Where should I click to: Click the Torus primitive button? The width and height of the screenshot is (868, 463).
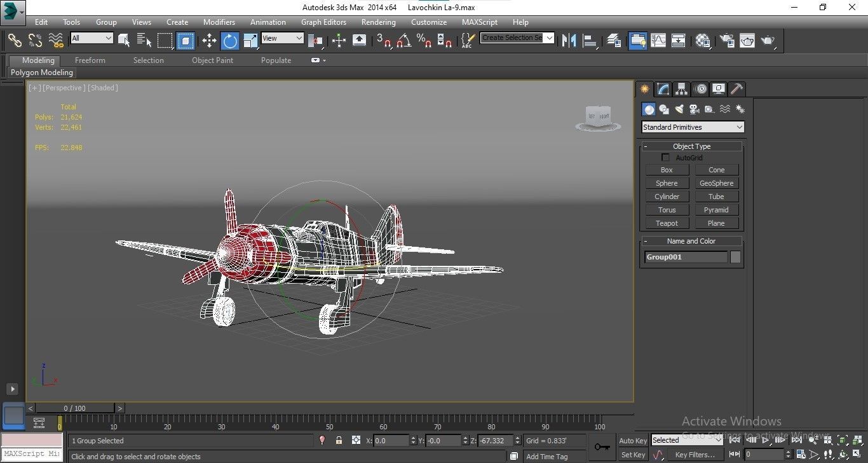667,210
